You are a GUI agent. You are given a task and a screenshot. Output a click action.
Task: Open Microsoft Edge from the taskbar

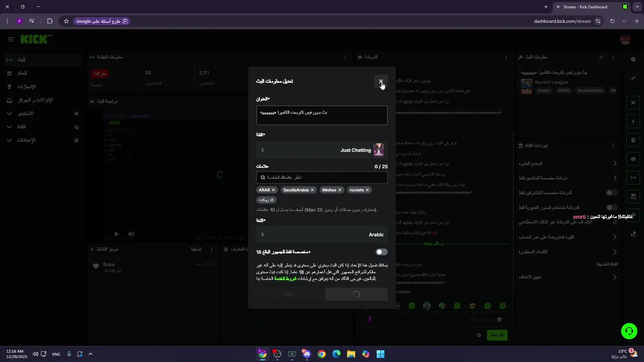(336, 354)
